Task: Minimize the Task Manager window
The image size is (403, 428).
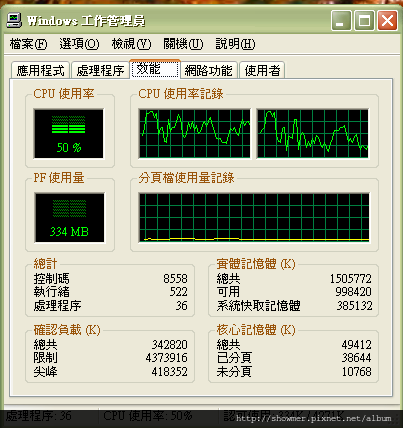Action: (x=341, y=21)
